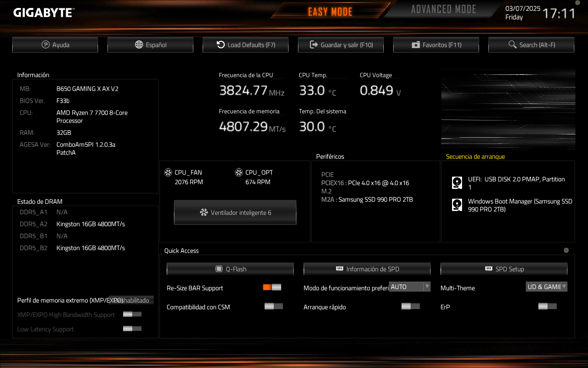Open XMP/EXPO profile Deshabilitado dropdown
Viewport: 588px width, 368px height.
pyautogui.click(x=132, y=300)
